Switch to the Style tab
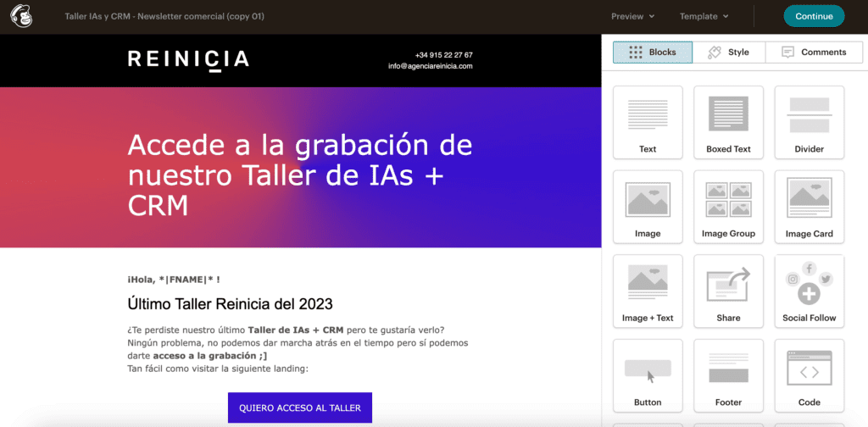The width and height of the screenshot is (868, 427). (729, 53)
